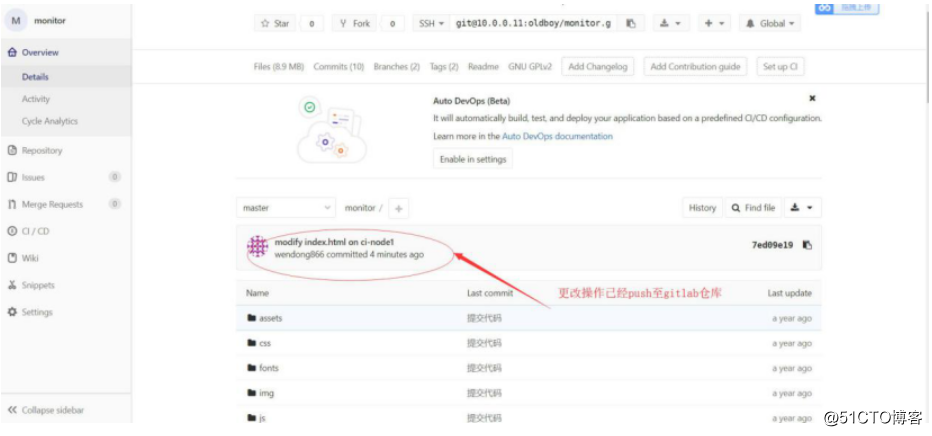Click the Settings gear icon
This screenshot has width=932, height=436.
(x=12, y=312)
